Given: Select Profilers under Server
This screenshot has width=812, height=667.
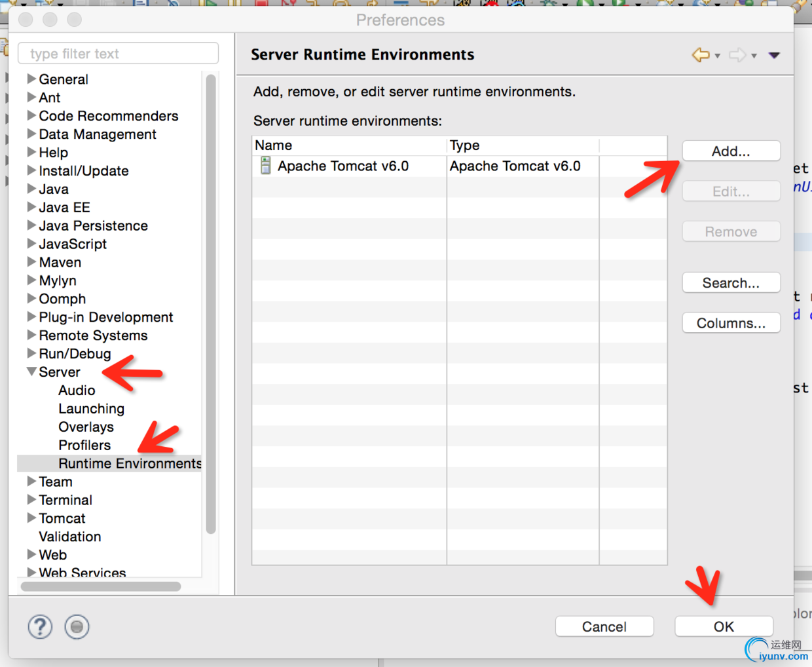Looking at the screenshot, I should click(x=84, y=446).
